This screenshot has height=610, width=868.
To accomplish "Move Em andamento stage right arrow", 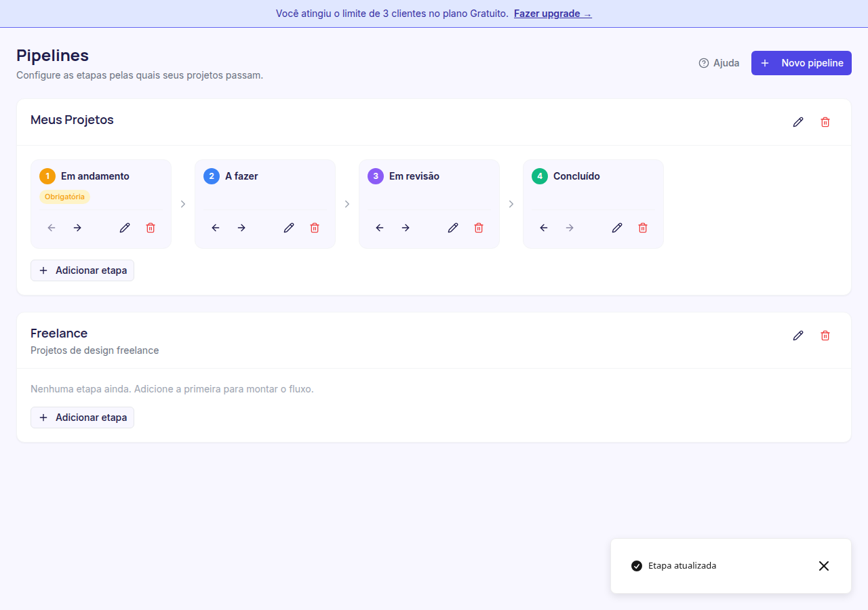I will coord(77,228).
